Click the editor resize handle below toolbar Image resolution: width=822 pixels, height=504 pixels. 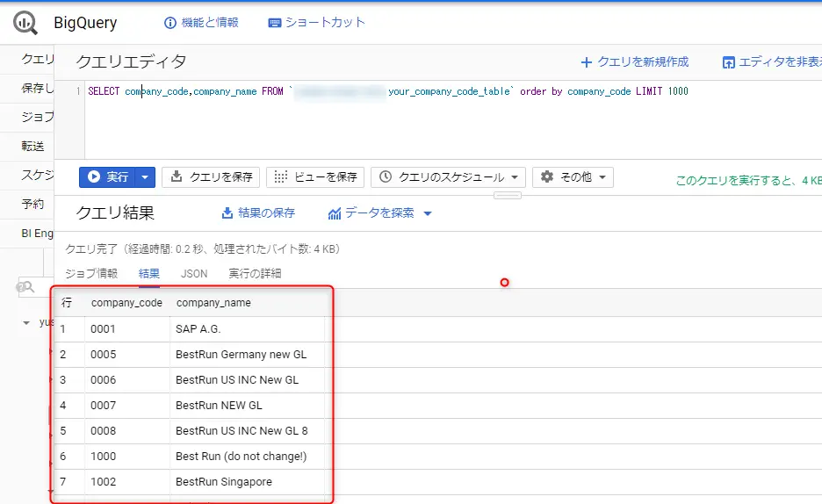click(x=508, y=196)
